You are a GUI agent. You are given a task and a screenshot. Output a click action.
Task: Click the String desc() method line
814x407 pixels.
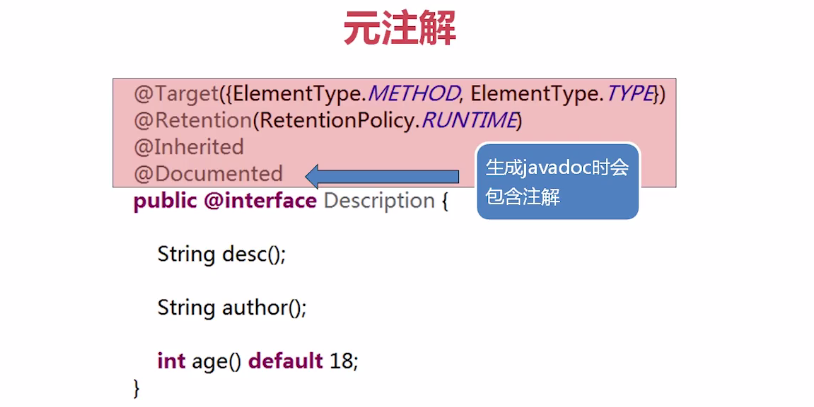click(222, 254)
